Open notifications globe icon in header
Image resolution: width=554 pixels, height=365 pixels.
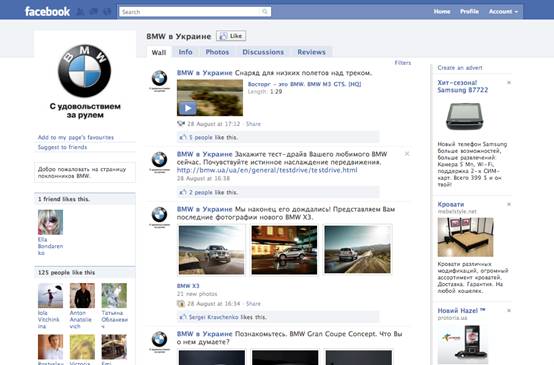[107, 12]
